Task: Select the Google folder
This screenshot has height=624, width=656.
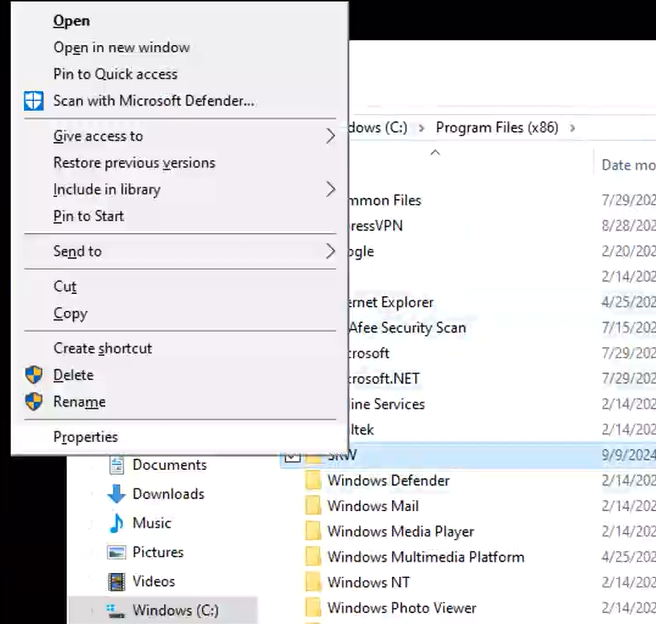Action: point(361,252)
